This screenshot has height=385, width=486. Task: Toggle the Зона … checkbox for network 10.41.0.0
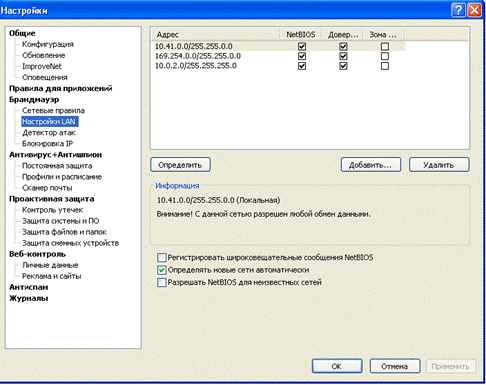(385, 46)
